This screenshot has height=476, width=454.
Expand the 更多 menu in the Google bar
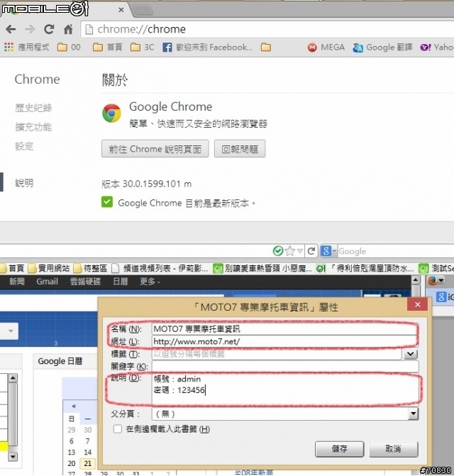click(x=150, y=282)
